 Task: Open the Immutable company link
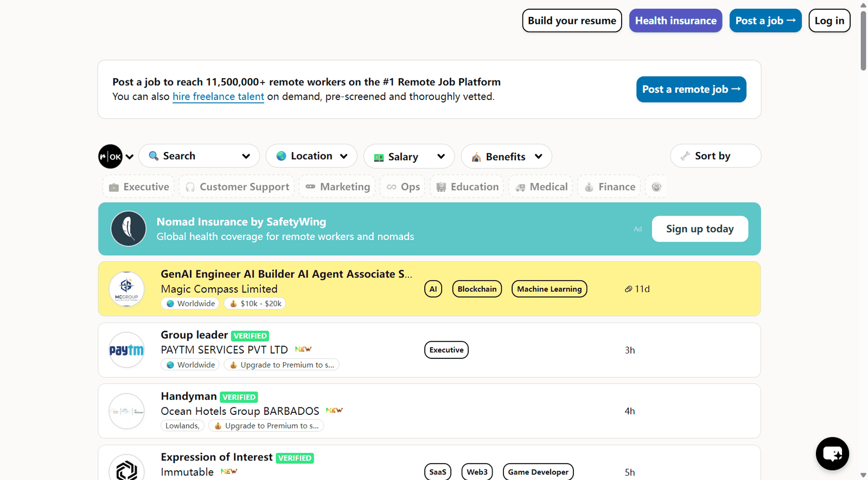187,472
